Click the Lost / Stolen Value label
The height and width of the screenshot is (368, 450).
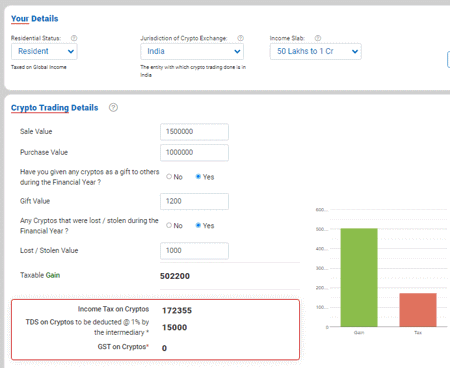pyautogui.click(x=49, y=250)
